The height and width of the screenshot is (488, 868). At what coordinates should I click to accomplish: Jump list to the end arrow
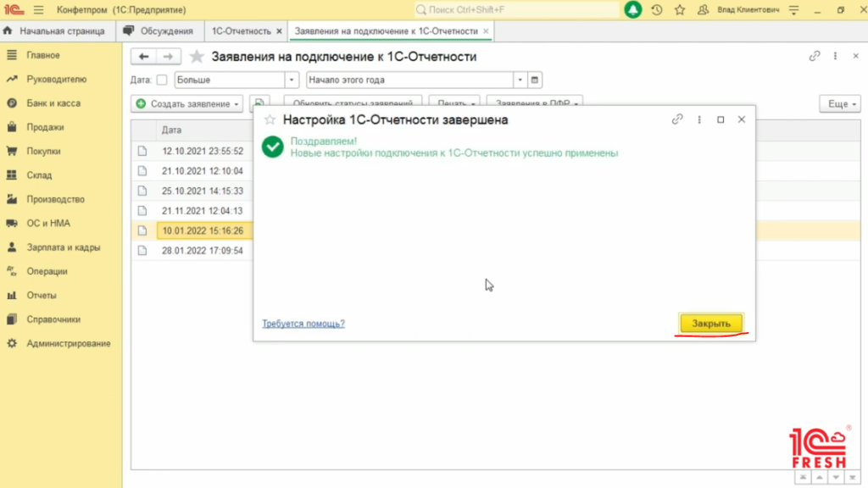853,477
